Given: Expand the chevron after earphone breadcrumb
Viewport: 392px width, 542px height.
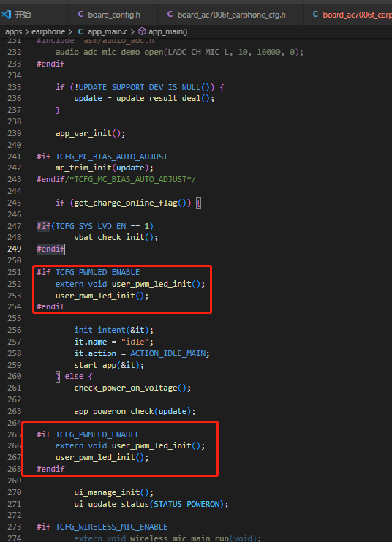Looking at the screenshot, I should [x=70, y=31].
